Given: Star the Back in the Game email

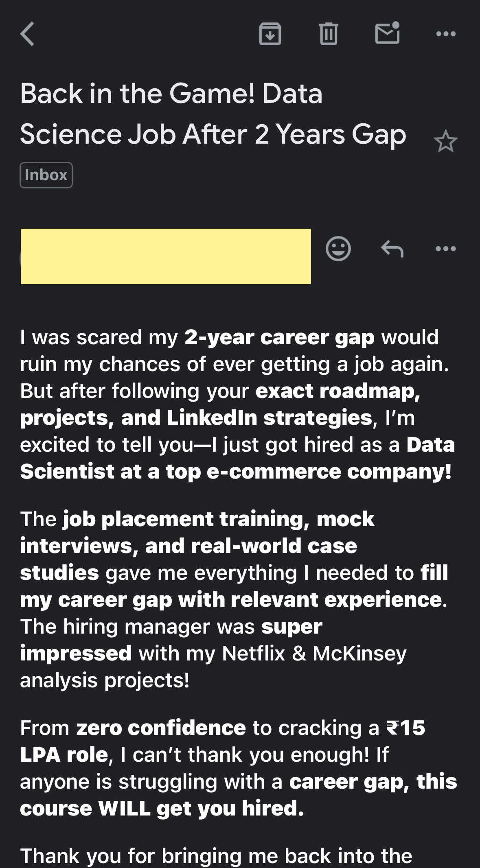Looking at the screenshot, I should 446,142.
